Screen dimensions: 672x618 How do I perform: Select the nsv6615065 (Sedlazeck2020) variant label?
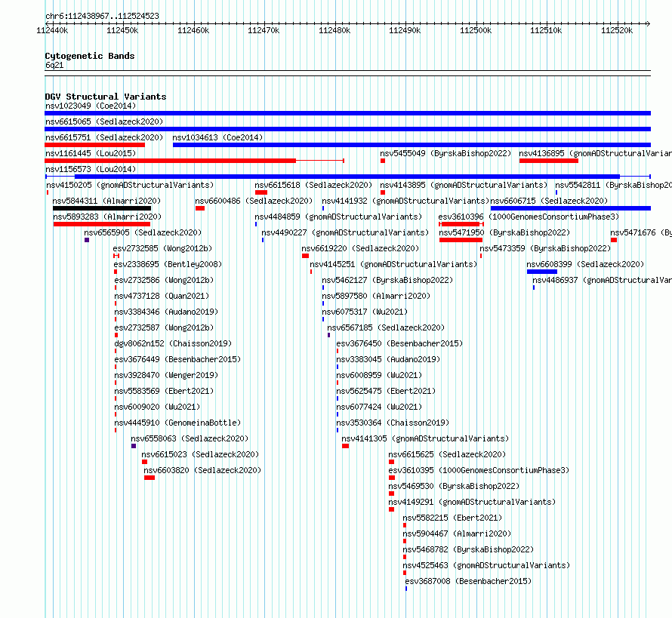104,121
